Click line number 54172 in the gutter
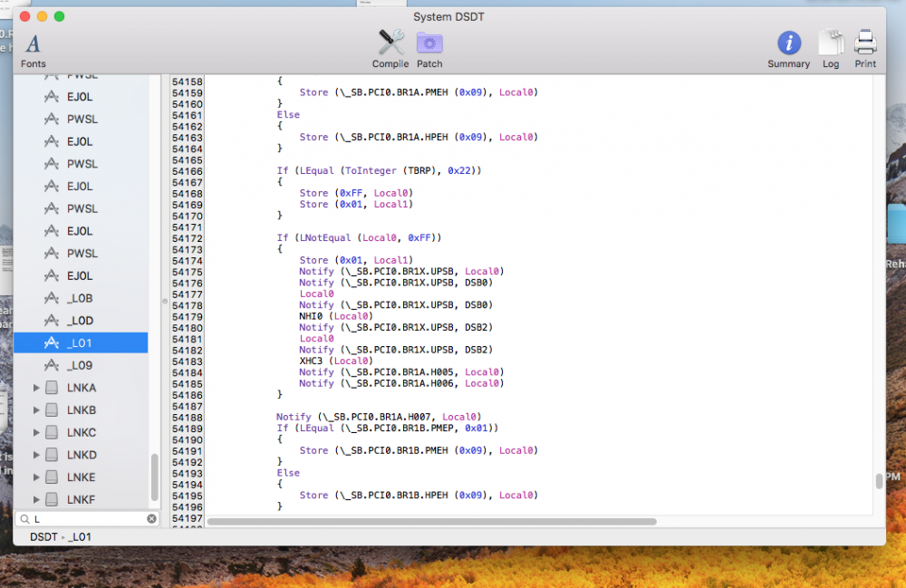Screen dimensions: 906x588 [188, 238]
